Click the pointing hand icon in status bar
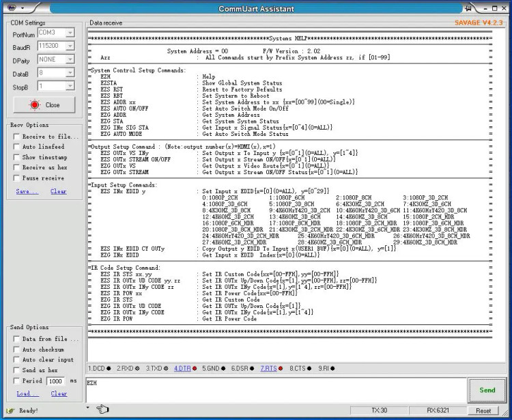 coord(103,409)
